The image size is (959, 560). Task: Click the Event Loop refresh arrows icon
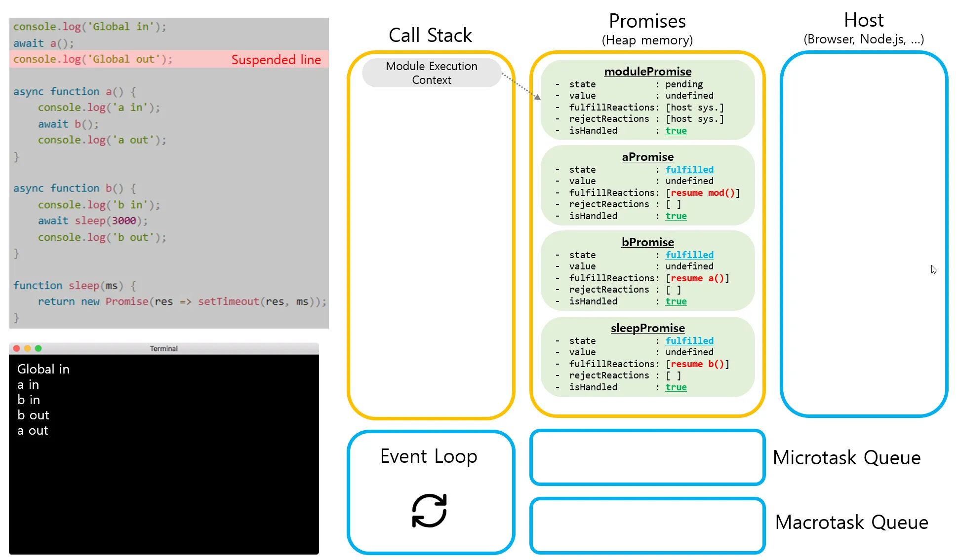tap(429, 511)
